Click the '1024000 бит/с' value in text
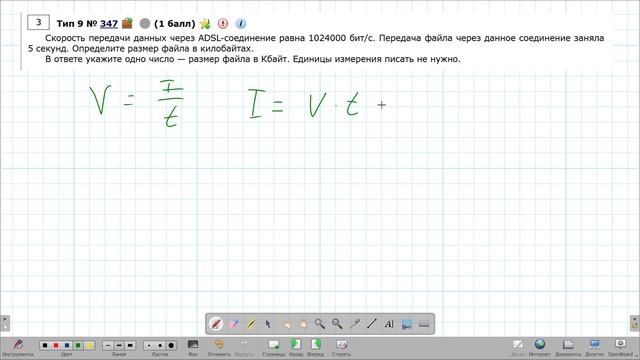 click(341, 38)
